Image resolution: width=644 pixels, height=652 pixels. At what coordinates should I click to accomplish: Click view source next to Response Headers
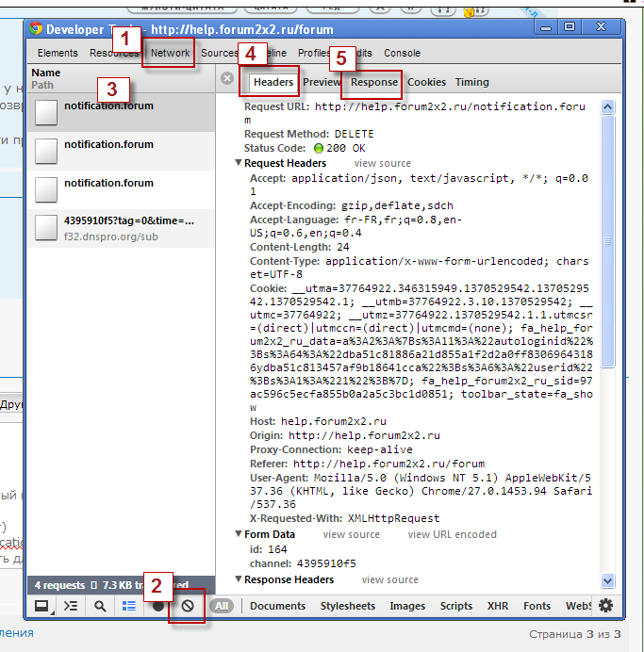click(x=389, y=579)
